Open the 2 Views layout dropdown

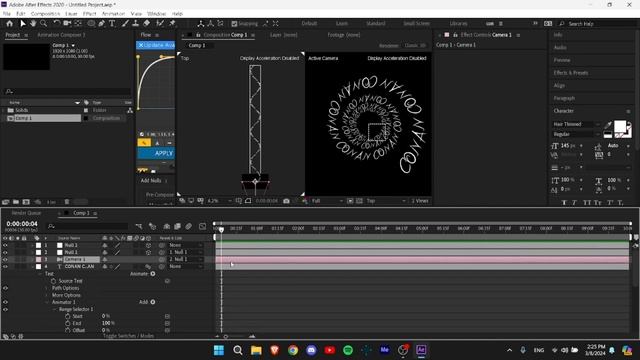click(420, 201)
